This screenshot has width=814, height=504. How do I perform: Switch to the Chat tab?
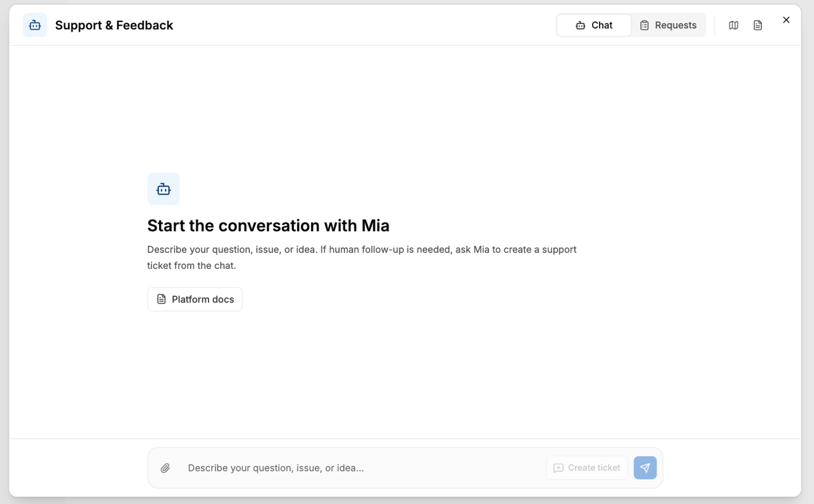[594, 25]
